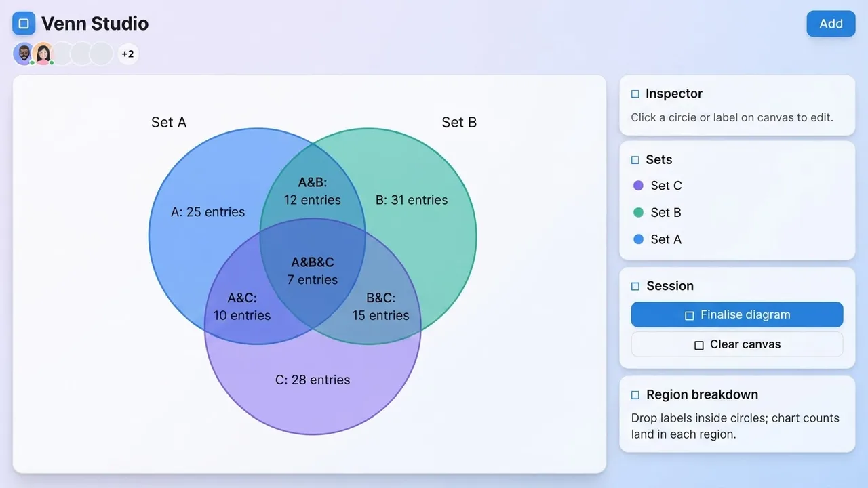Click the purple Set C color dot
868x488 pixels.
click(x=637, y=186)
